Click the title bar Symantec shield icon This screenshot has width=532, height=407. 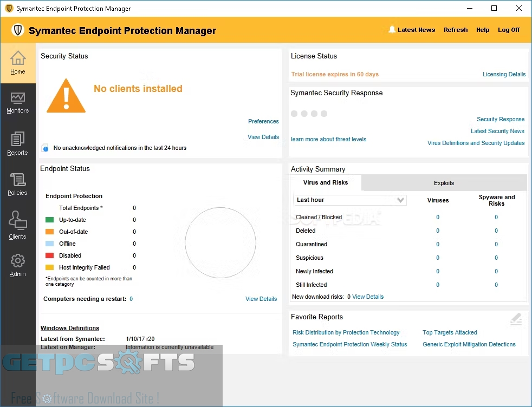point(9,8)
